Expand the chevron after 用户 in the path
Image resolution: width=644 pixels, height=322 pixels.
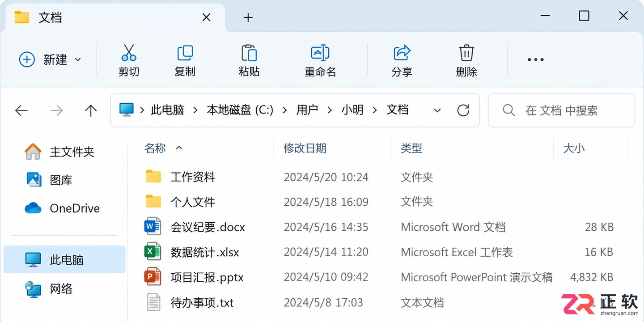(x=330, y=110)
